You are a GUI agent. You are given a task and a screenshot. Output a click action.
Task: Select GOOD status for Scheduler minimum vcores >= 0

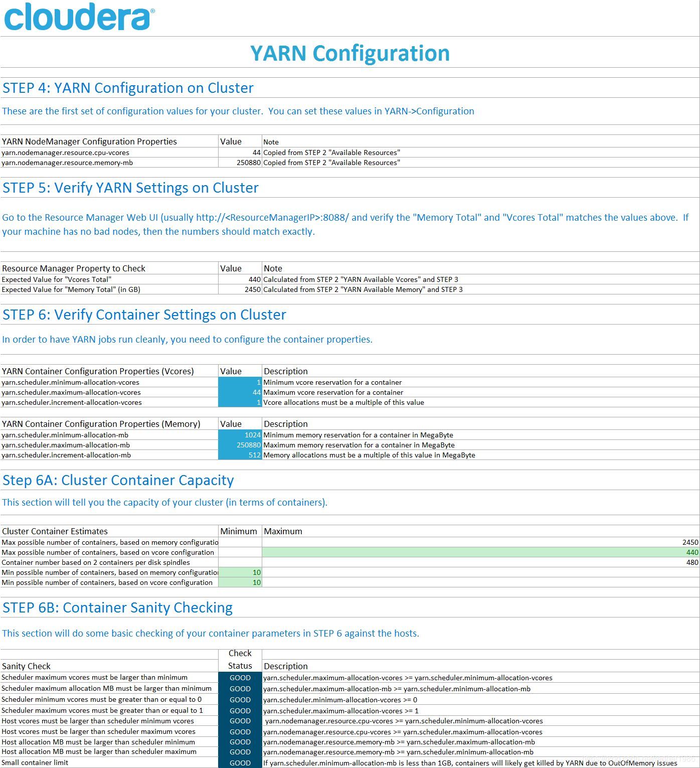point(240,700)
